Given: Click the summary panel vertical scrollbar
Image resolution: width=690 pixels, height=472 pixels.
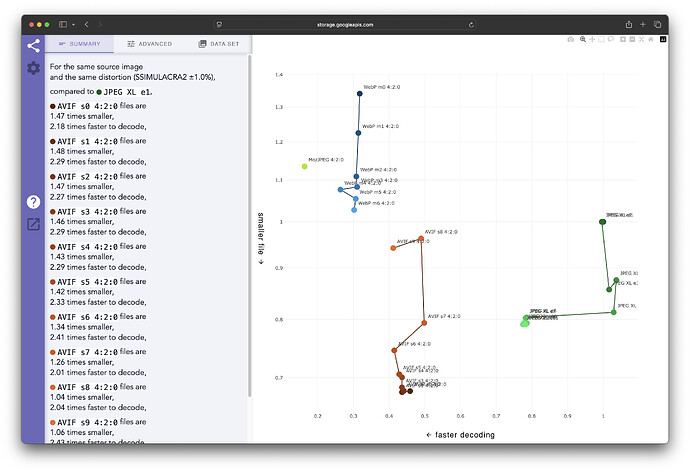Looking at the screenshot, I should (250, 226).
